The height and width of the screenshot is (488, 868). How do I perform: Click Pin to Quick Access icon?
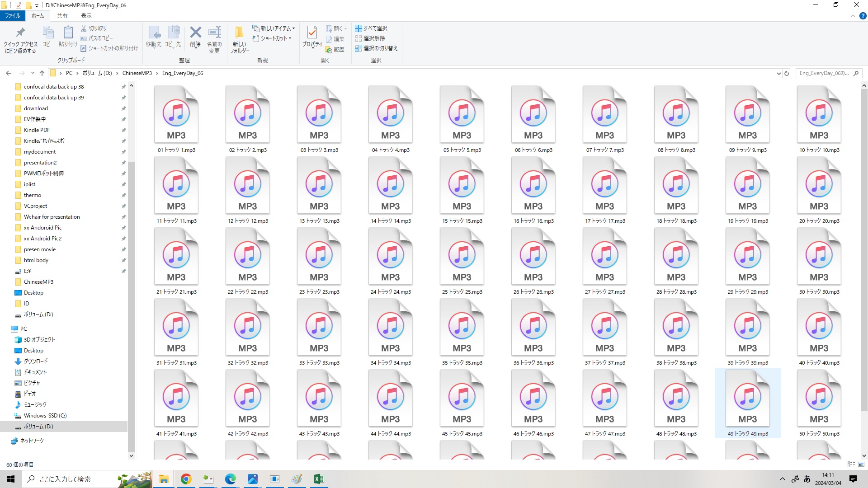pyautogui.click(x=20, y=33)
